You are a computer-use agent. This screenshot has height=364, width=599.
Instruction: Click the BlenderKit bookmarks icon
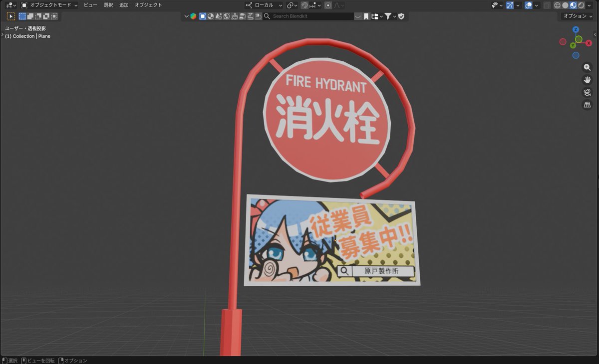pos(366,16)
